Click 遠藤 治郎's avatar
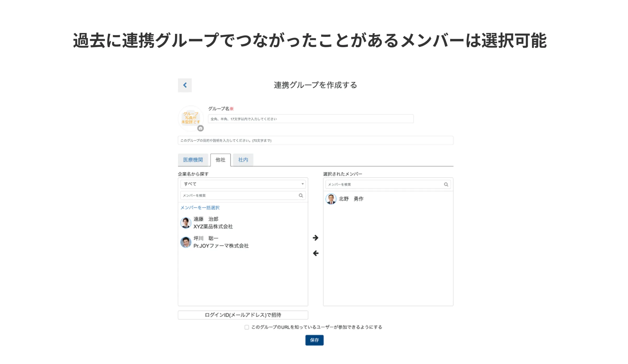 point(186,223)
